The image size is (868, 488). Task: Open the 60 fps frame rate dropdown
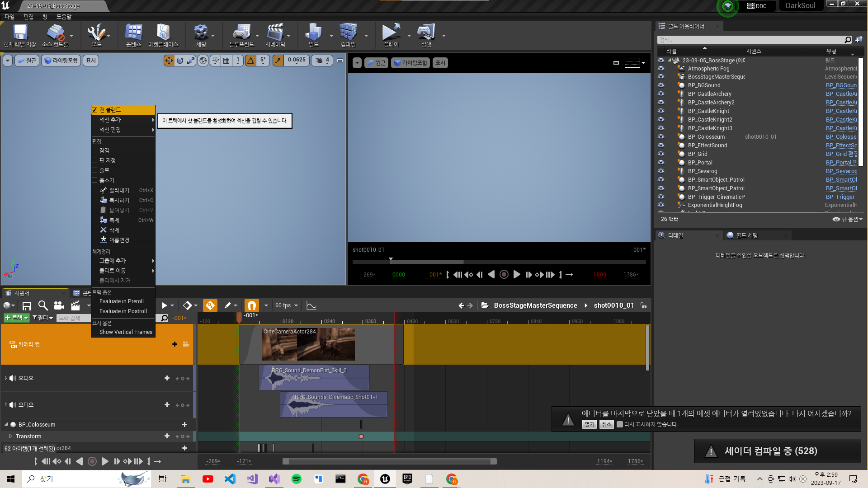click(x=287, y=305)
